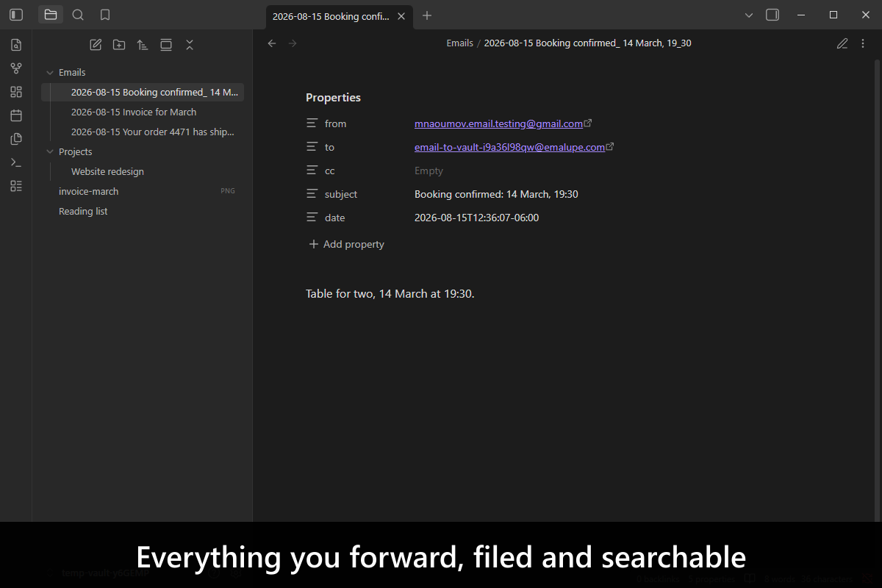The width and height of the screenshot is (882, 588).
Task: Navigate back with left arrow
Action: click(x=272, y=43)
